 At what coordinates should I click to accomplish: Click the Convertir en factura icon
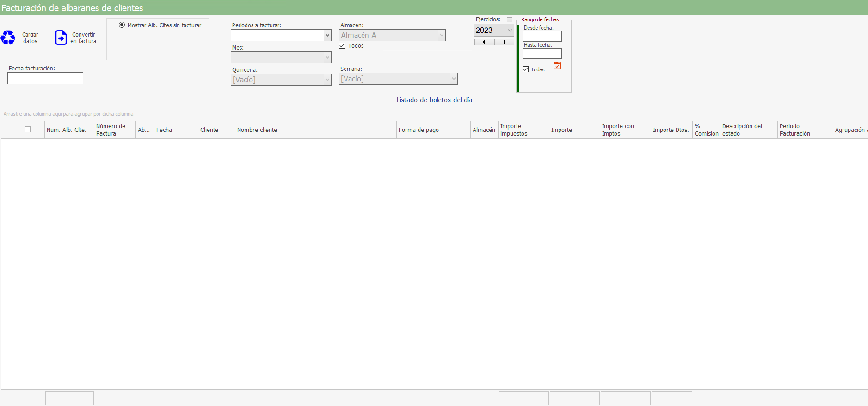[x=61, y=37]
